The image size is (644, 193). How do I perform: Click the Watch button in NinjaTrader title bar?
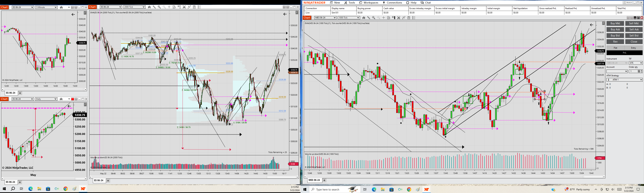coord(628,3)
